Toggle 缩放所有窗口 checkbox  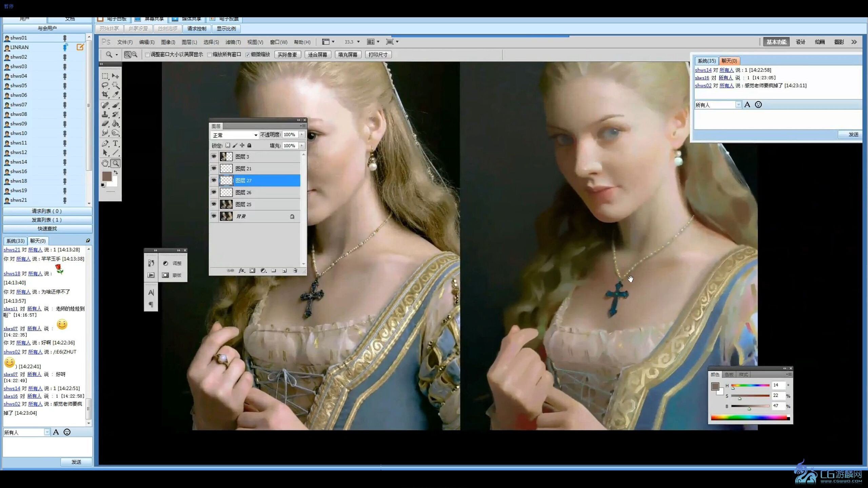[x=209, y=55]
